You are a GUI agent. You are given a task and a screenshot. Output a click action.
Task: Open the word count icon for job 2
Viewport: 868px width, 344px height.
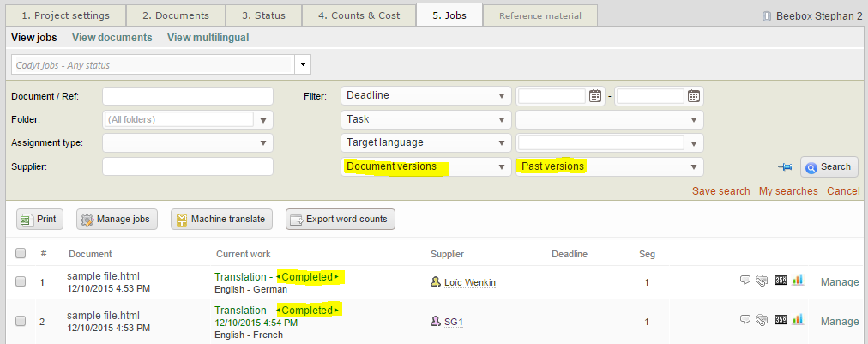[781, 320]
